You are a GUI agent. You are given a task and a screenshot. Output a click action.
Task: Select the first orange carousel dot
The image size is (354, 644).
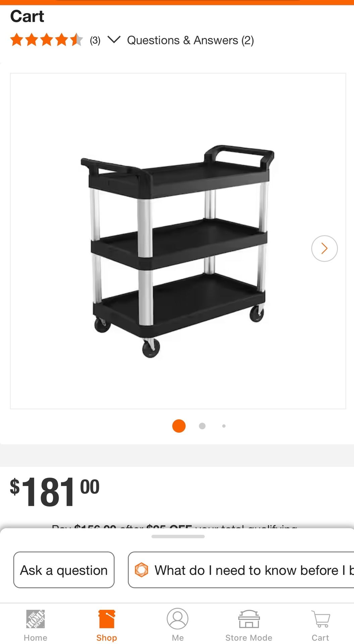coord(179,426)
